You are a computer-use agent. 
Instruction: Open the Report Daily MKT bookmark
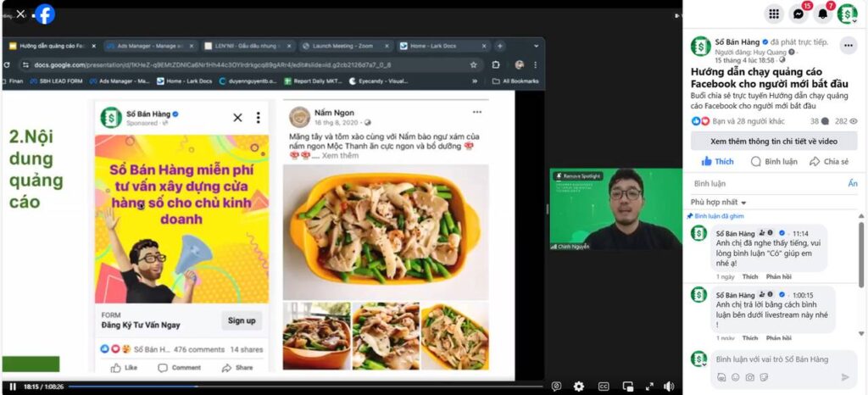313,81
